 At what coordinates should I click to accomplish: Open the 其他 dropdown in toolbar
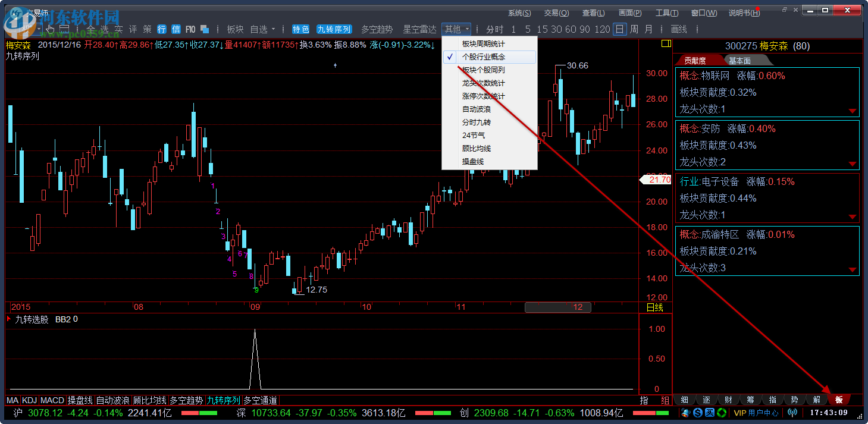click(456, 29)
